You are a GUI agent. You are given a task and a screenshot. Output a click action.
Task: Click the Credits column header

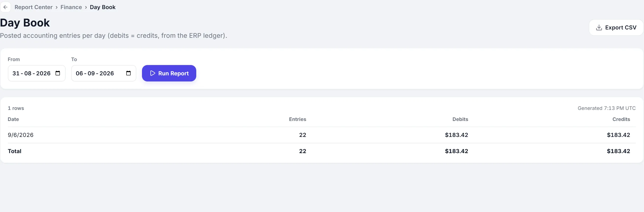tap(621, 119)
